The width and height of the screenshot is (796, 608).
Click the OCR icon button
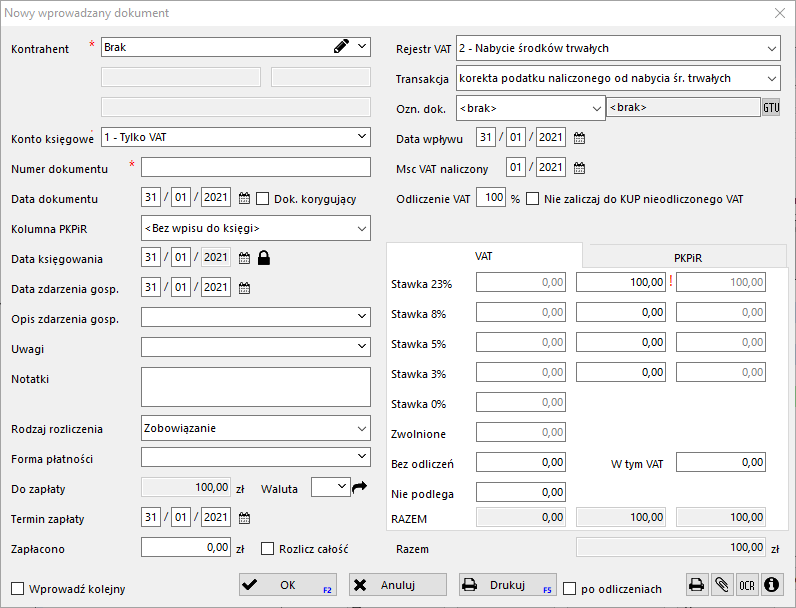tap(746, 585)
